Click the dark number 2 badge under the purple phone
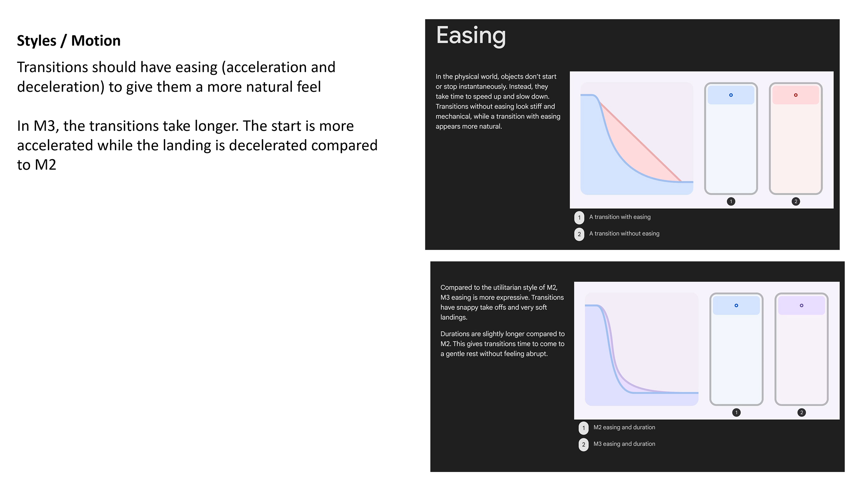Image resolution: width=868 pixels, height=488 pixels. [802, 412]
